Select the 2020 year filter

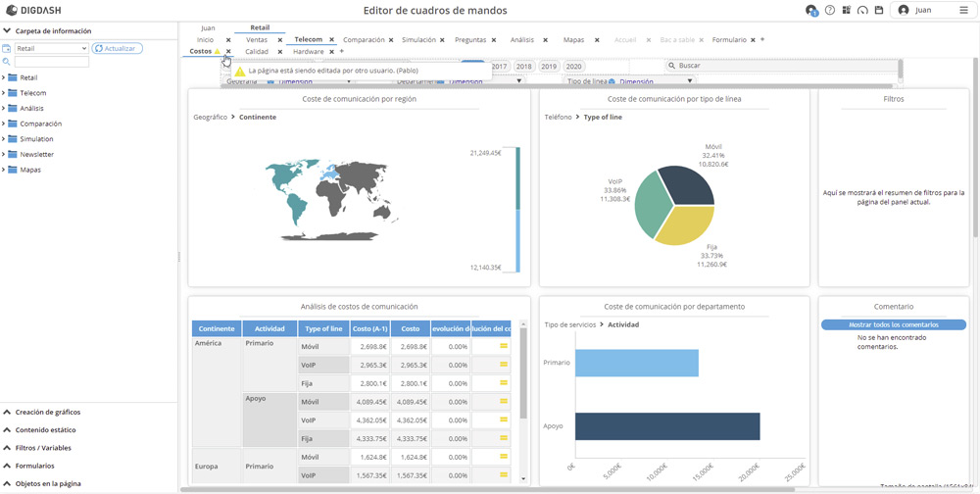point(573,66)
